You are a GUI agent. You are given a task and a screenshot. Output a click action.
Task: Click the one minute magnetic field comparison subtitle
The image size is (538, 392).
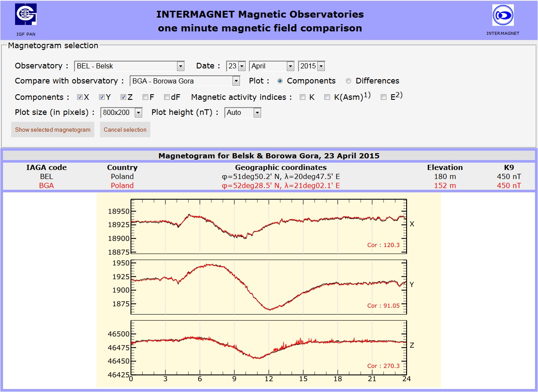pos(260,28)
